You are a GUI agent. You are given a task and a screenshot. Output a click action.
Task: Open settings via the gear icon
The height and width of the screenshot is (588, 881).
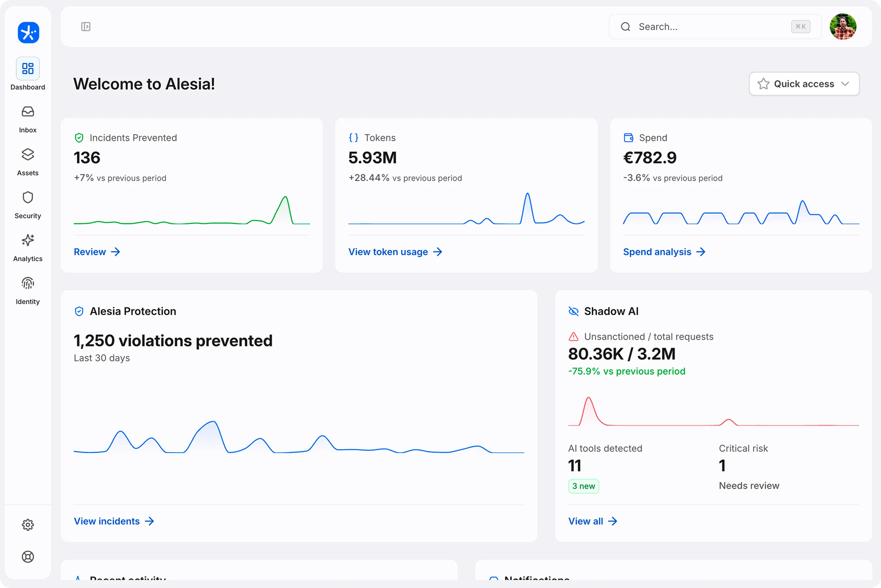[x=28, y=525]
